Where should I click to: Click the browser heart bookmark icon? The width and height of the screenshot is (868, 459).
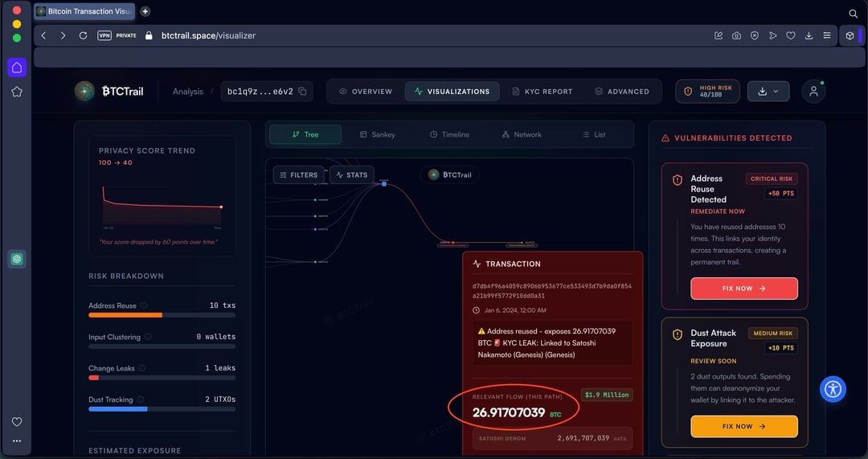790,35
